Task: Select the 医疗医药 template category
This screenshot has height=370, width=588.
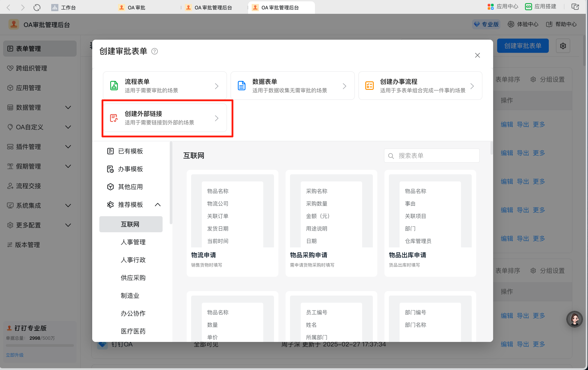Action: coord(133,331)
